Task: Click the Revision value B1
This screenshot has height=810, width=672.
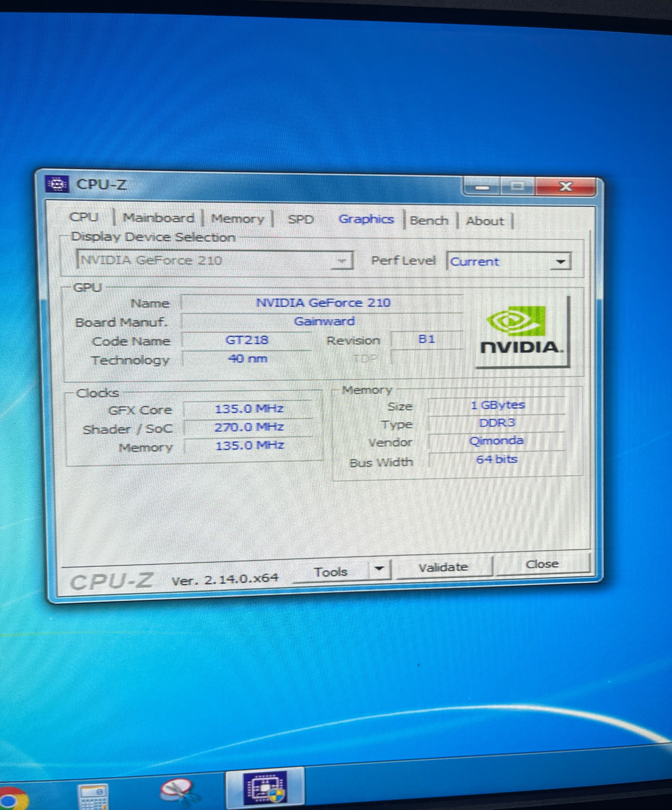Action: click(x=427, y=340)
